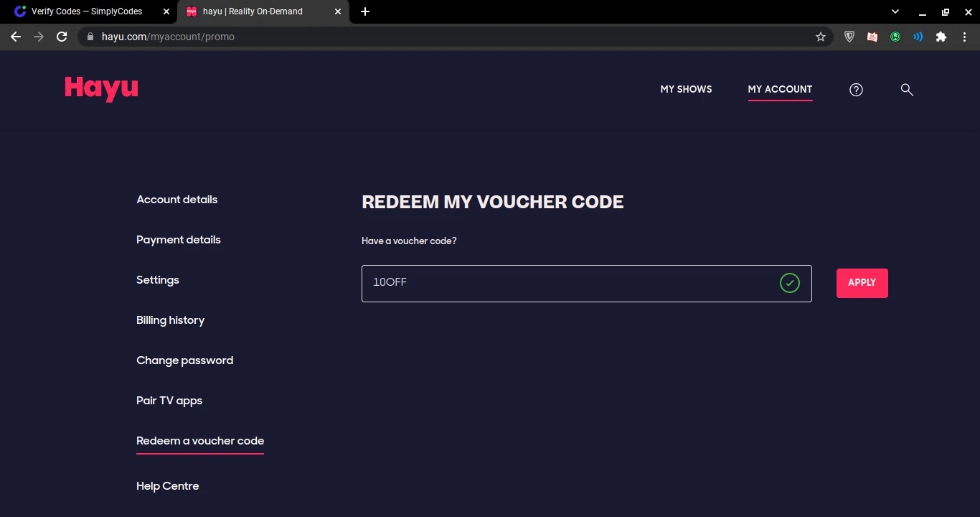980x517 pixels.
Task: Go to Account details
Action: tap(176, 200)
